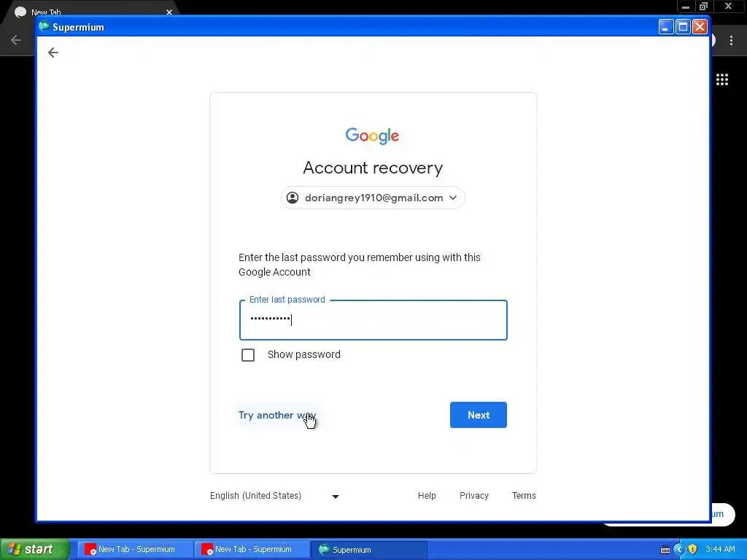Click the keyboard icon in system tray
This screenshot has width=747, height=560.
[665, 550]
